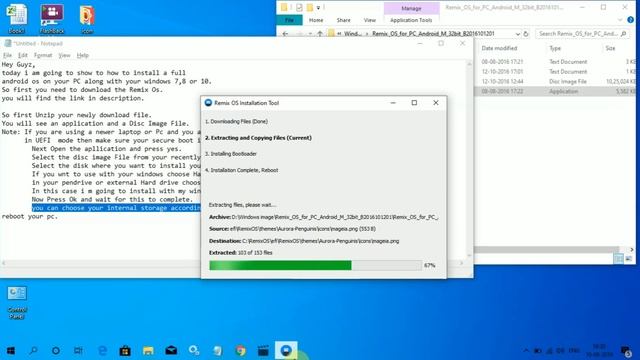This screenshot has width=640, height=360.
Task: Click the 'reboot your pc.' line in Notepad
Action: (30, 216)
